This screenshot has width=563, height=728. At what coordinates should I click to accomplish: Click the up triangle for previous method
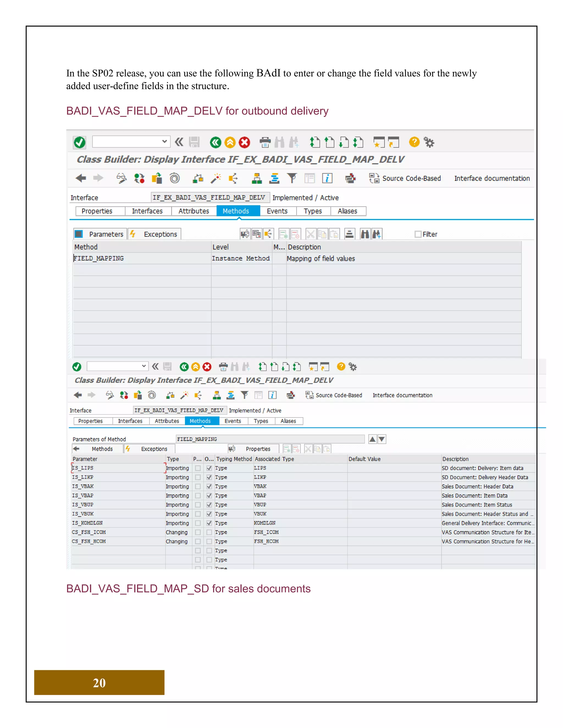[372, 439]
